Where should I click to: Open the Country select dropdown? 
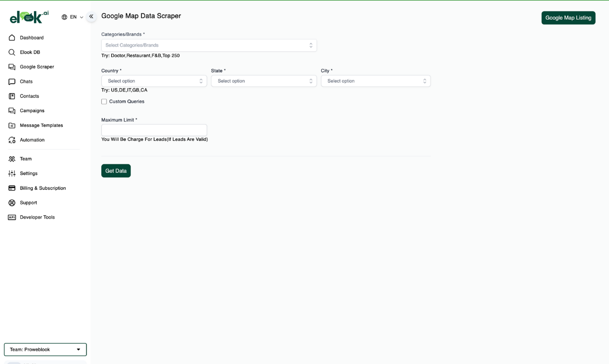click(154, 81)
